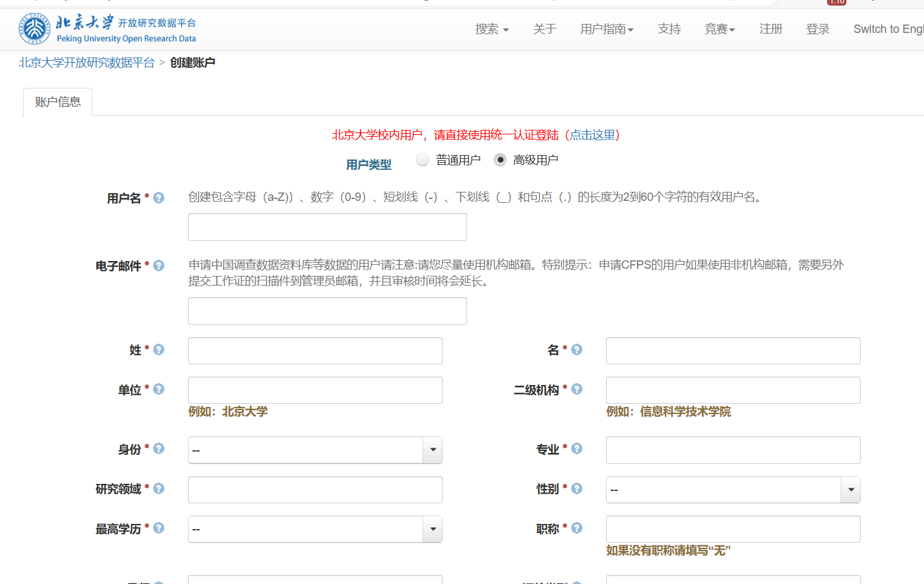The image size is (924, 584).
Task: Click the 创建账户 breadcrumb text
Action: point(193,63)
